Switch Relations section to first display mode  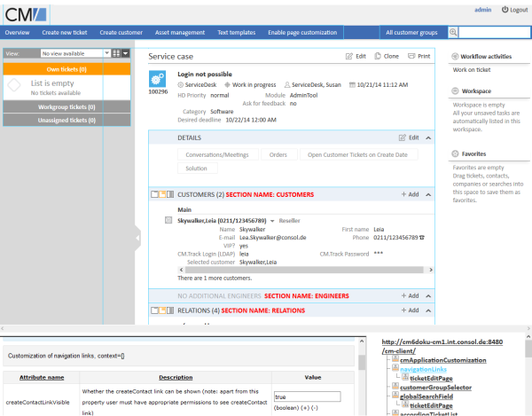tap(153, 310)
